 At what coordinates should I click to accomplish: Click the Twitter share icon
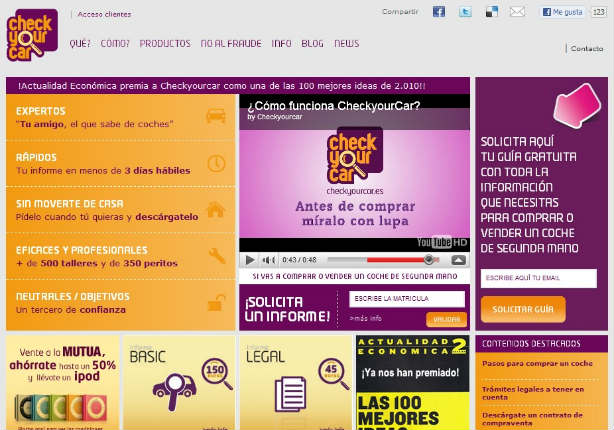(465, 12)
